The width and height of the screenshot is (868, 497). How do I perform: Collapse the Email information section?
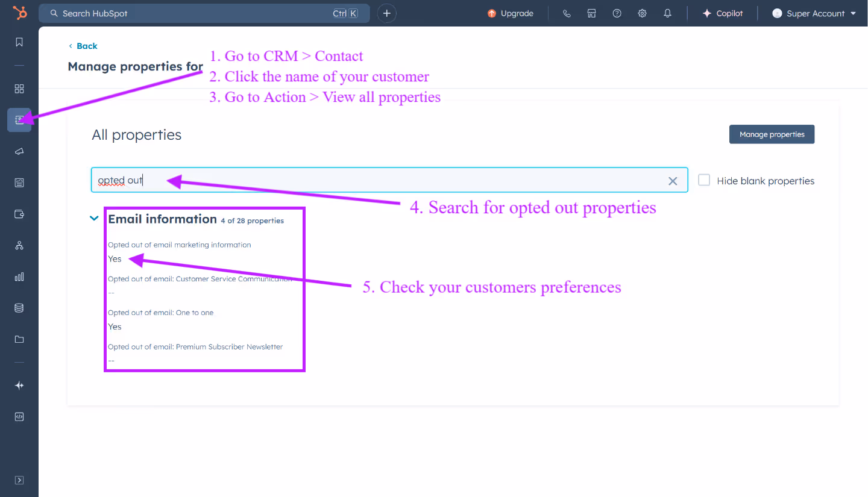click(x=94, y=218)
